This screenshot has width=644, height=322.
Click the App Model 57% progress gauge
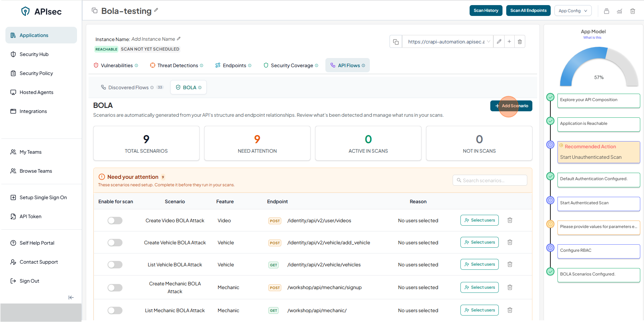pos(599,68)
